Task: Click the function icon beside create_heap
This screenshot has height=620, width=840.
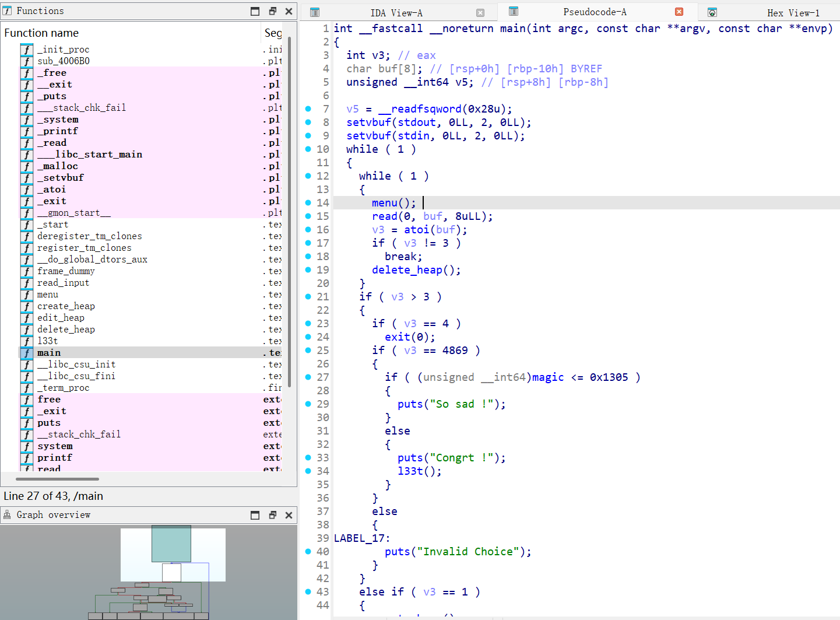Action: coord(27,306)
